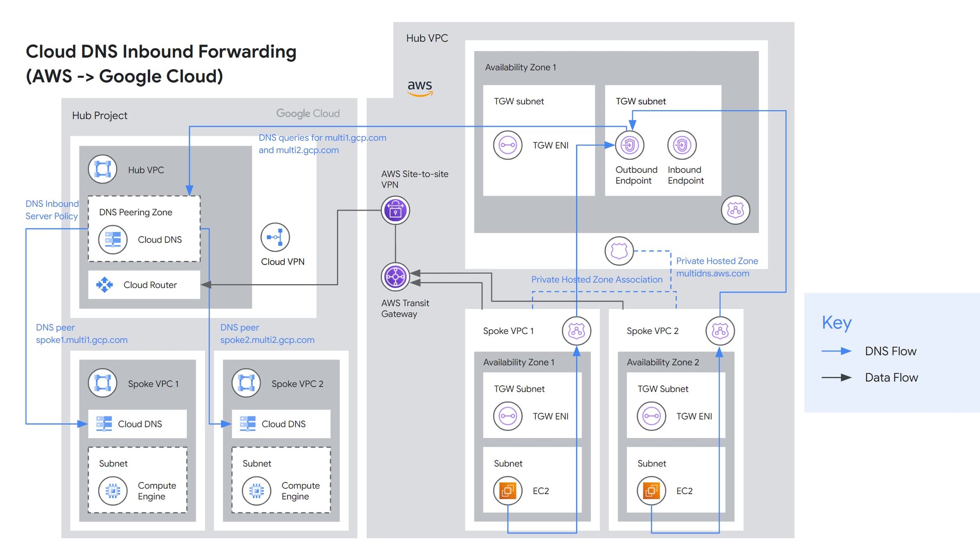Select the EC2 icon in Spoke VPC 1
Viewport: 980px width, 547px height.
508,491
